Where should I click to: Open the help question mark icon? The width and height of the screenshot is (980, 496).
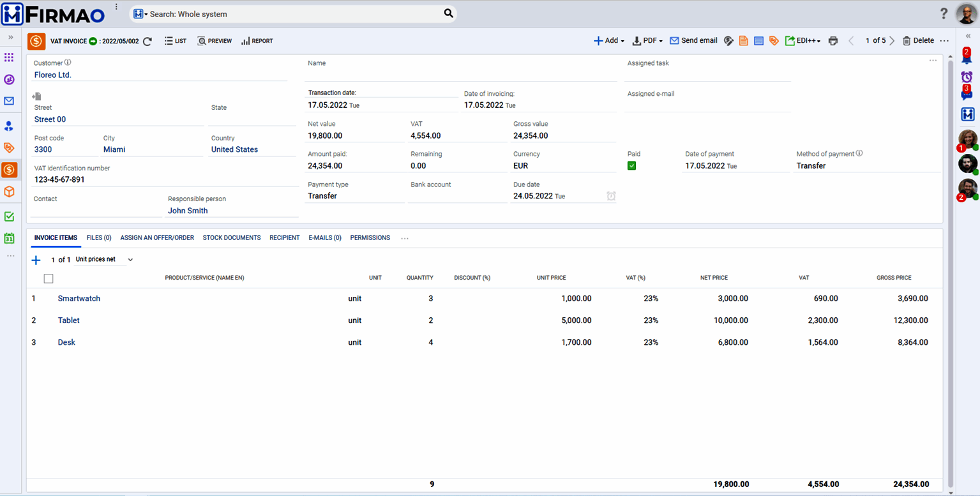click(x=944, y=13)
